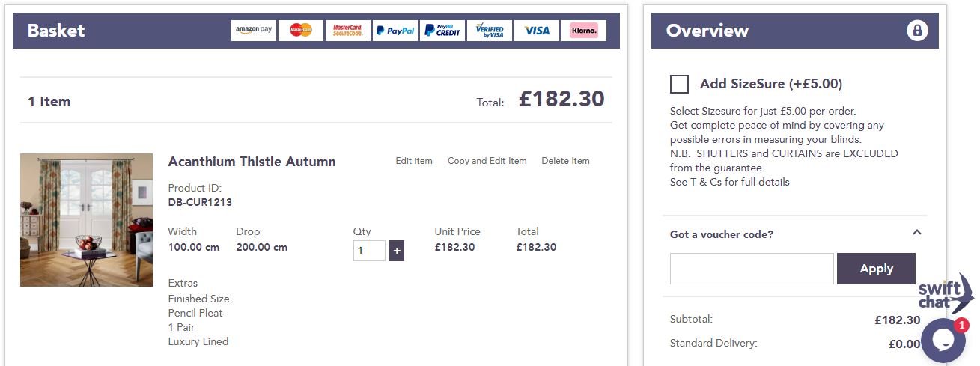Click the padlock icon in Overview header
The height and width of the screenshot is (366, 980).
pos(917,31)
